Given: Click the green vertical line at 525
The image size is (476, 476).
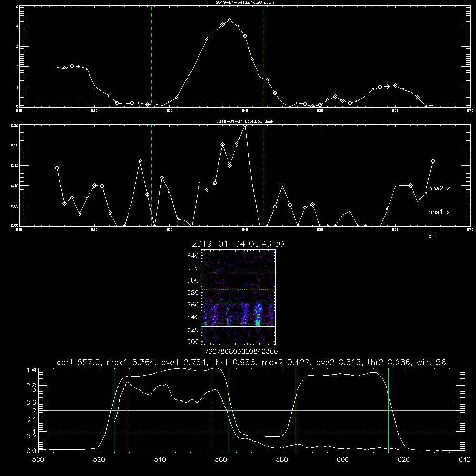Looking at the screenshot, I should [x=115, y=410].
